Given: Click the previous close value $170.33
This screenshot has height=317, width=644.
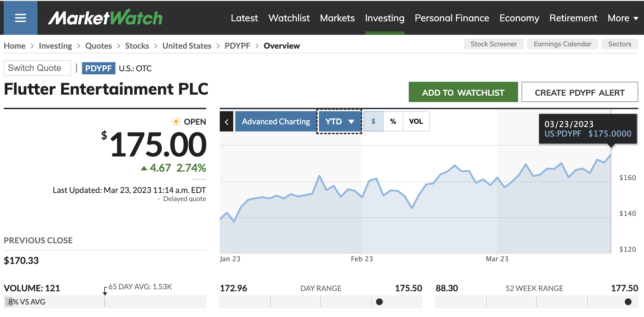Looking at the screenshot, I should click(21, 261).
